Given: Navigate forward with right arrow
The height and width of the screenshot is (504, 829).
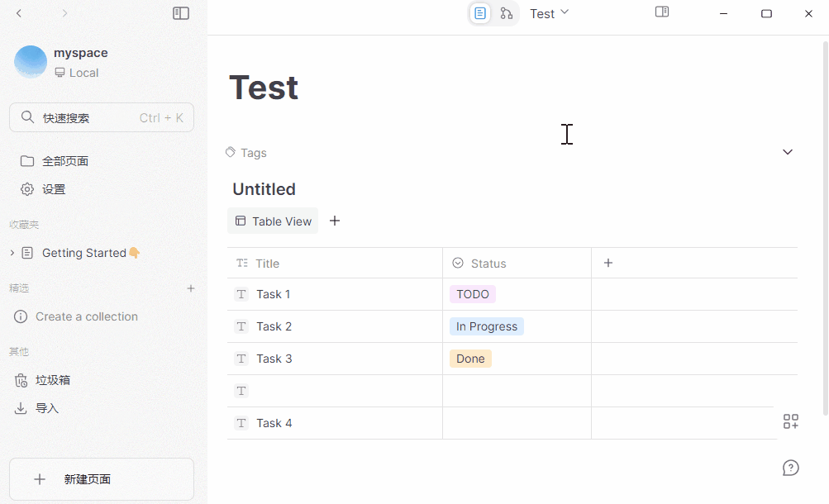Looking at the screenshot, I should (64, 13).
